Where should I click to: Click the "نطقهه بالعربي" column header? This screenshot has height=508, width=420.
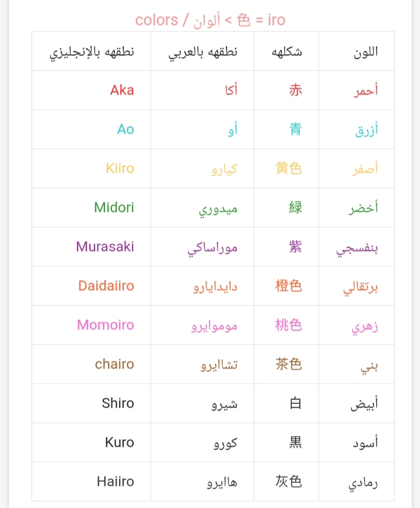[203, 51]
